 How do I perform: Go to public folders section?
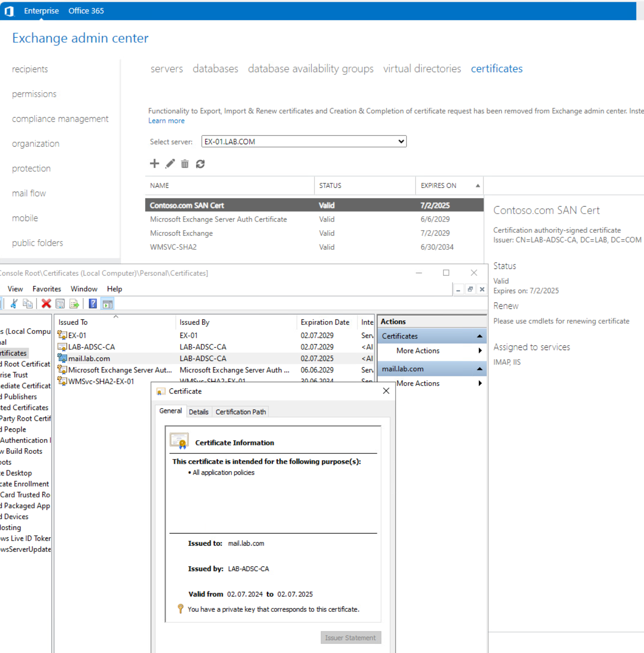pyautogui.click(x=37, y=243)
